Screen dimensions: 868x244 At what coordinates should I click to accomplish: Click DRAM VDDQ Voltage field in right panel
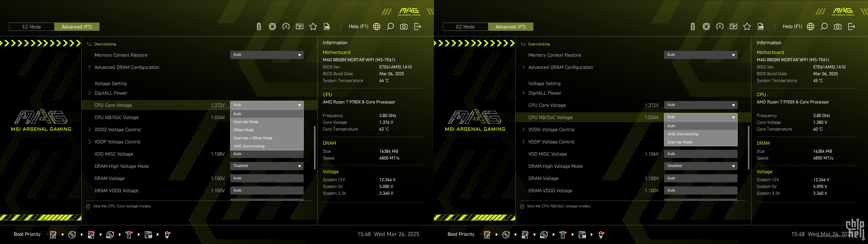[701, 190]
